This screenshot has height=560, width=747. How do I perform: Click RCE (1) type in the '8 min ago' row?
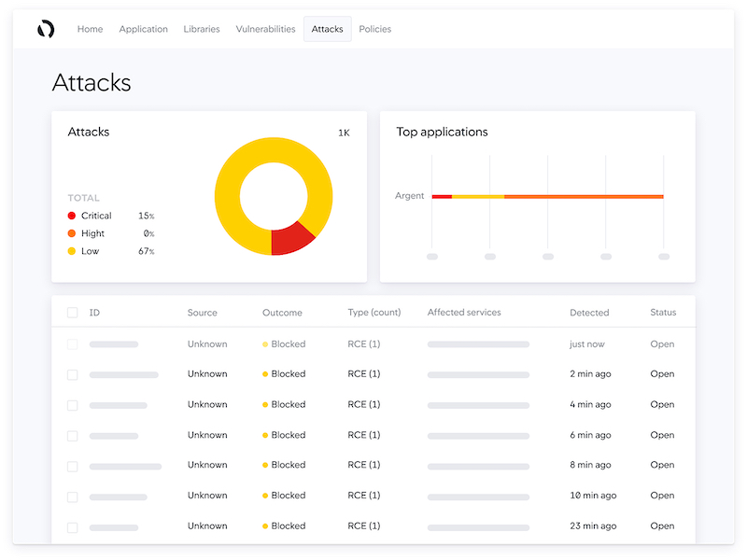[364, 465]
